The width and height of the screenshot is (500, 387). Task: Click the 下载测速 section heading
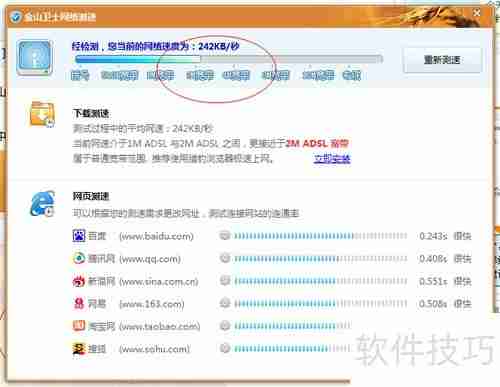click(91, 113)
